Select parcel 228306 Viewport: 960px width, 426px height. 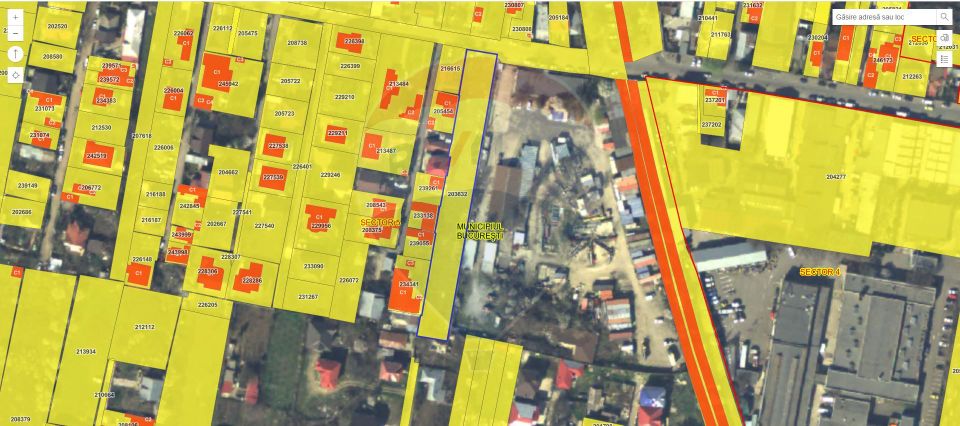point(208,271)
